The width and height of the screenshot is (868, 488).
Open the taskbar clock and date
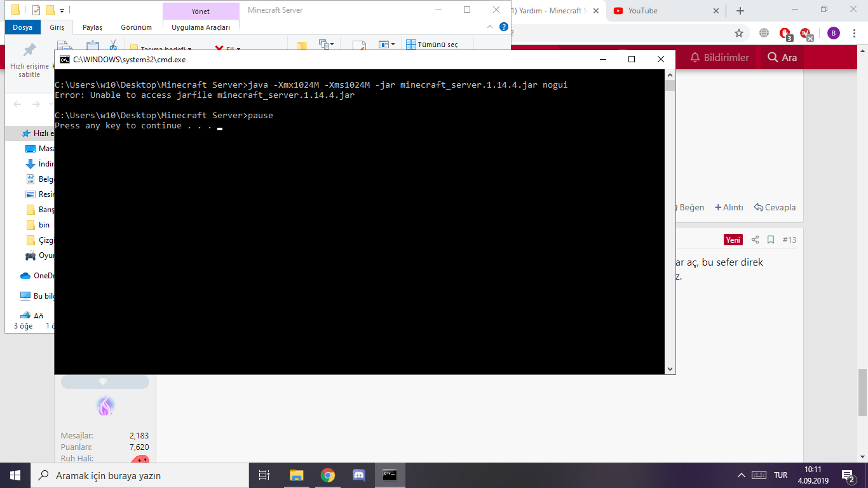pos(813,475)
